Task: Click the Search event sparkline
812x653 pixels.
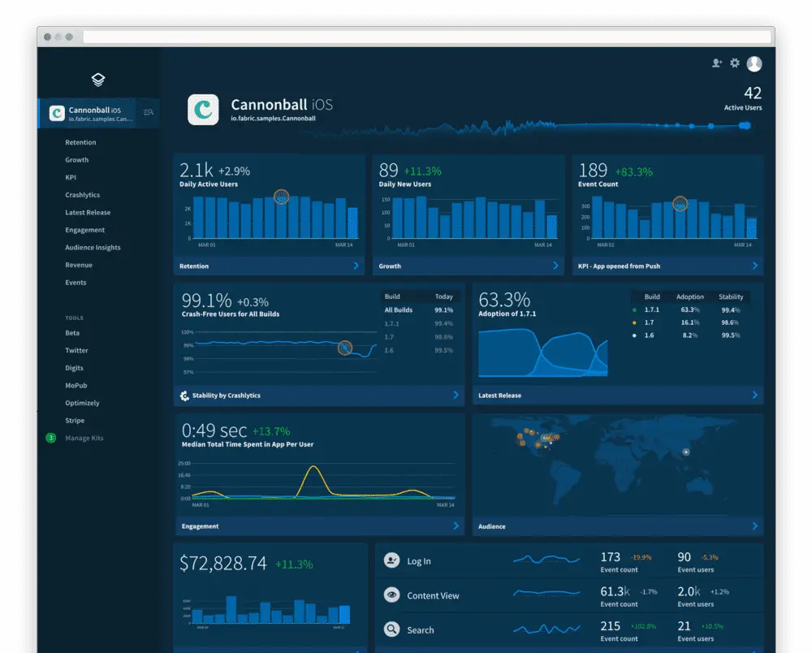Action: tap(546, 629)
